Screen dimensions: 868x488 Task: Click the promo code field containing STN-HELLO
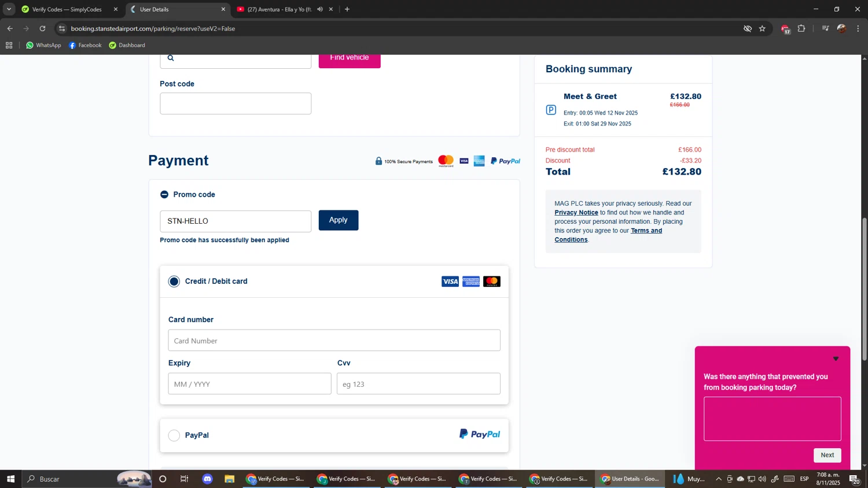click(x=236, y=221)
